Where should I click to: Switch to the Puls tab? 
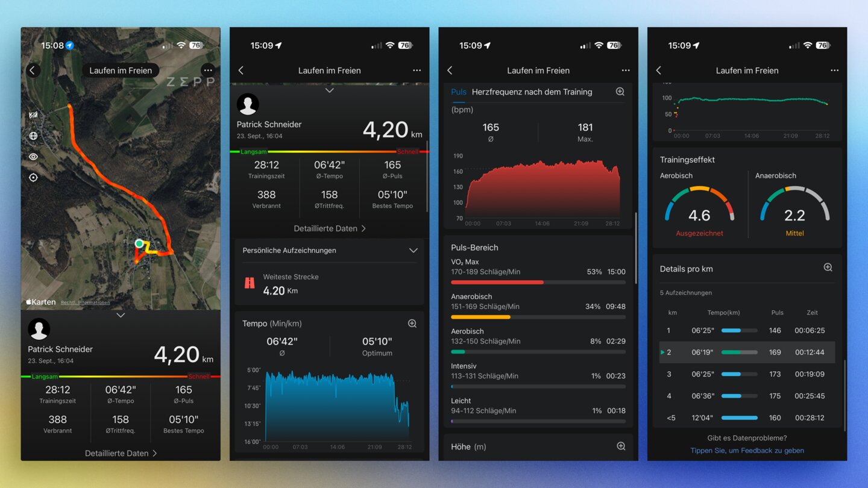click(459, 92)
